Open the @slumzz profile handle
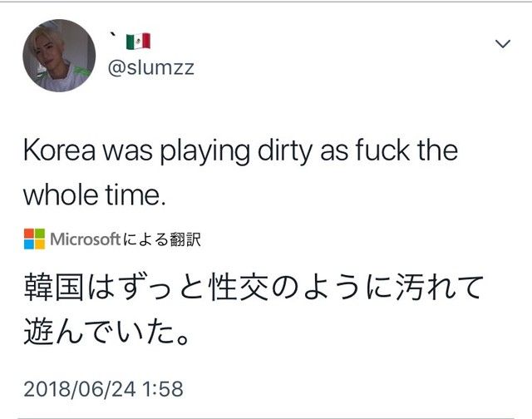This screenshot has width=532, height=419. [x=151, y=68]
